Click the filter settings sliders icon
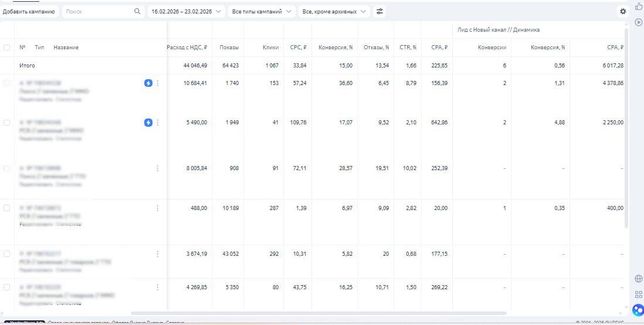The height and width of the screenshot is (325, 644). 380,11
